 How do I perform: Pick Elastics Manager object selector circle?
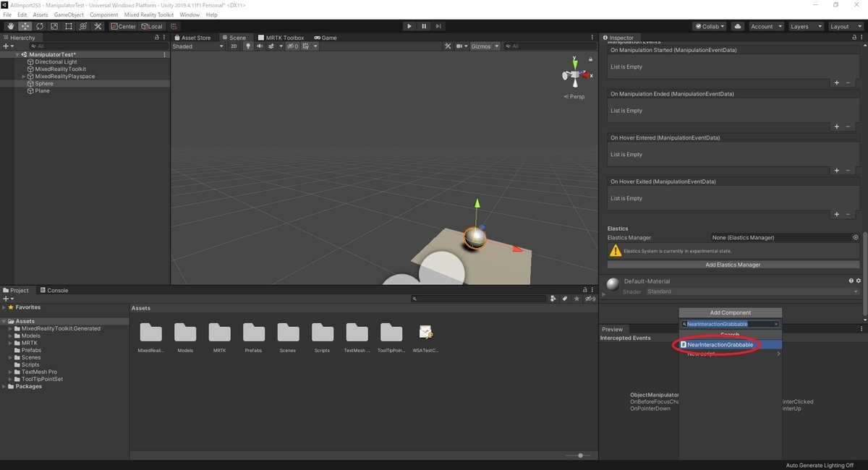(856, 237)
